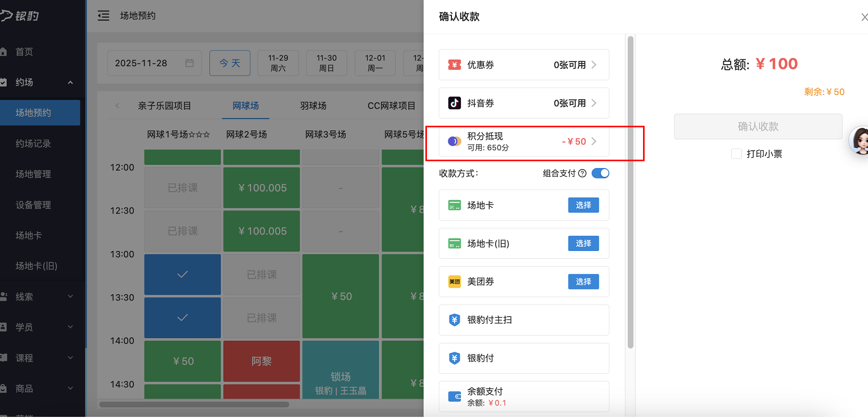Select the 11-29 周六 date button
The image size is (868, 419).
pos(278,63)
